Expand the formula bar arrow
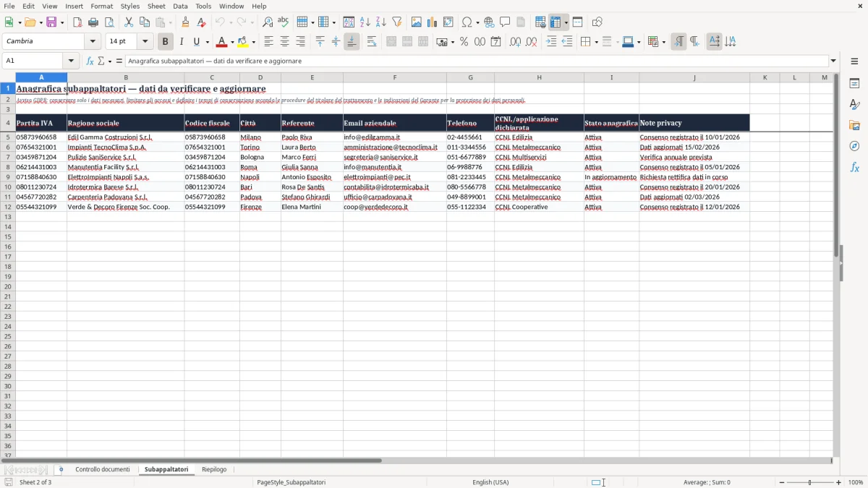 click(833, 61)
